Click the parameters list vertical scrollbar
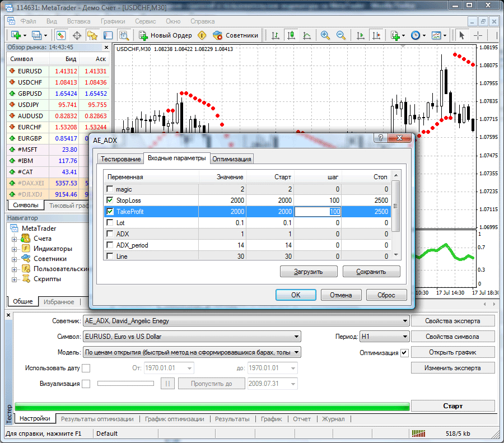Image resolution: width=504 pixels, height=443 pixels. [x=396, y=214]
